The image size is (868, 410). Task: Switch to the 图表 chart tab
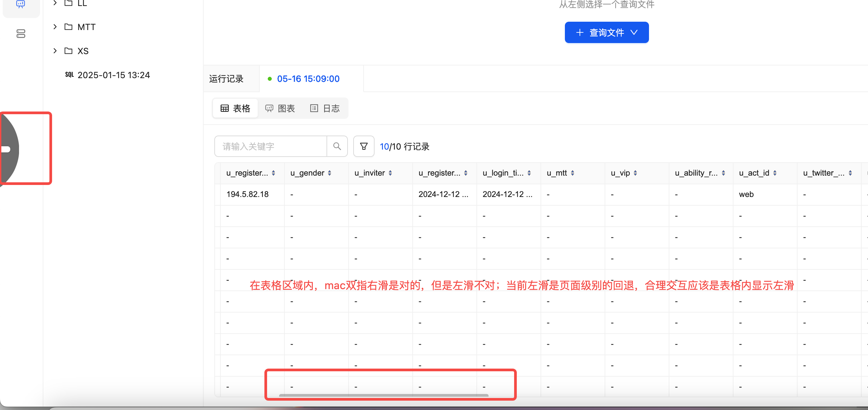[280, 108]
